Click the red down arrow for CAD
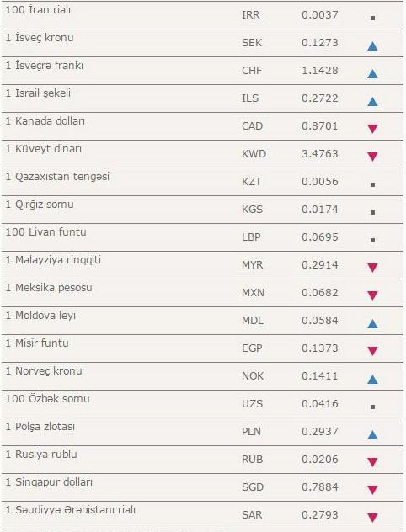 (372, 129)
